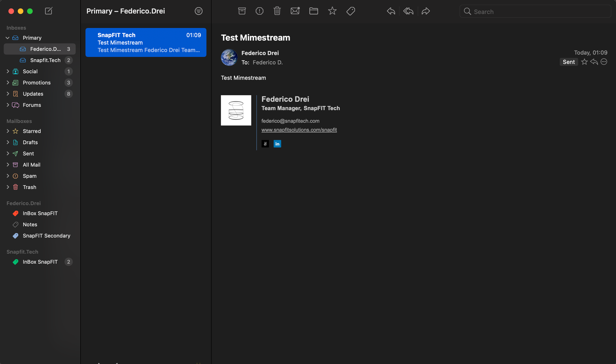Apply a label using the tag icon
The height and width of the screenshot is (364, 616).
coord(351,11)
